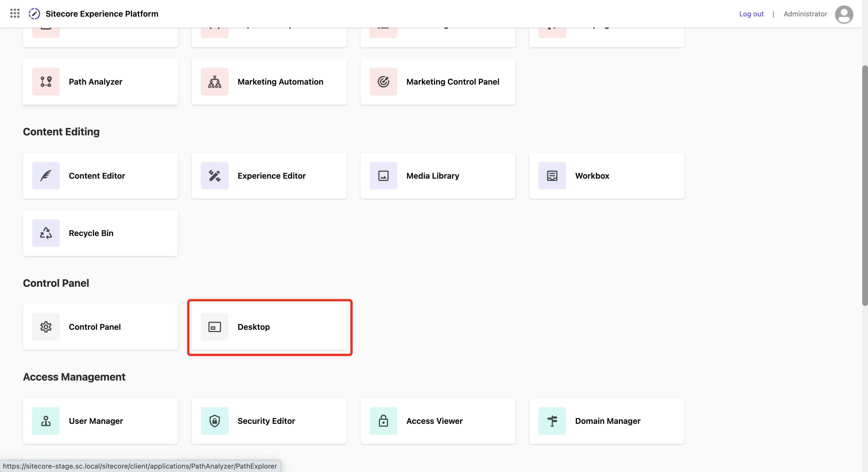Viewport: 868px width, 472px height.
Task: Click the Marketing Automation hierarchy icon
Action: (x=215, y=82)
